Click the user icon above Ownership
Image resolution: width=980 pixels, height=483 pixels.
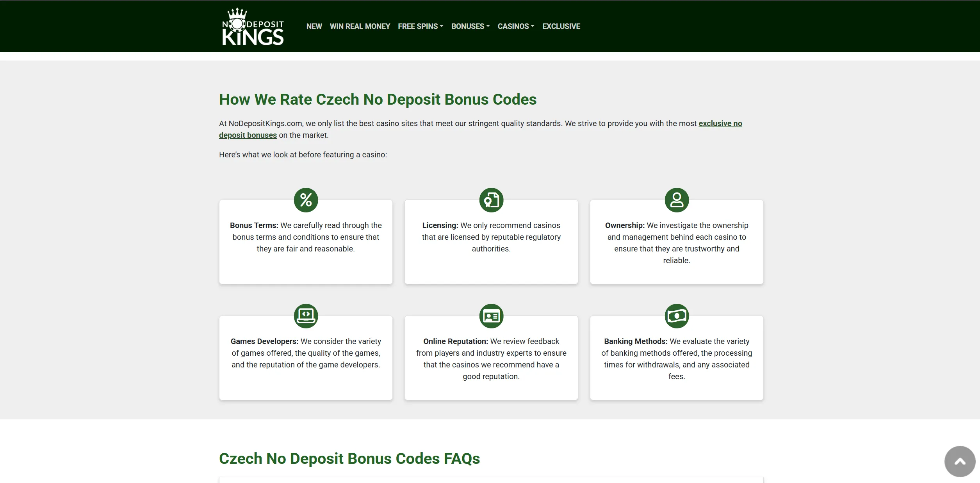pos(677,200)
